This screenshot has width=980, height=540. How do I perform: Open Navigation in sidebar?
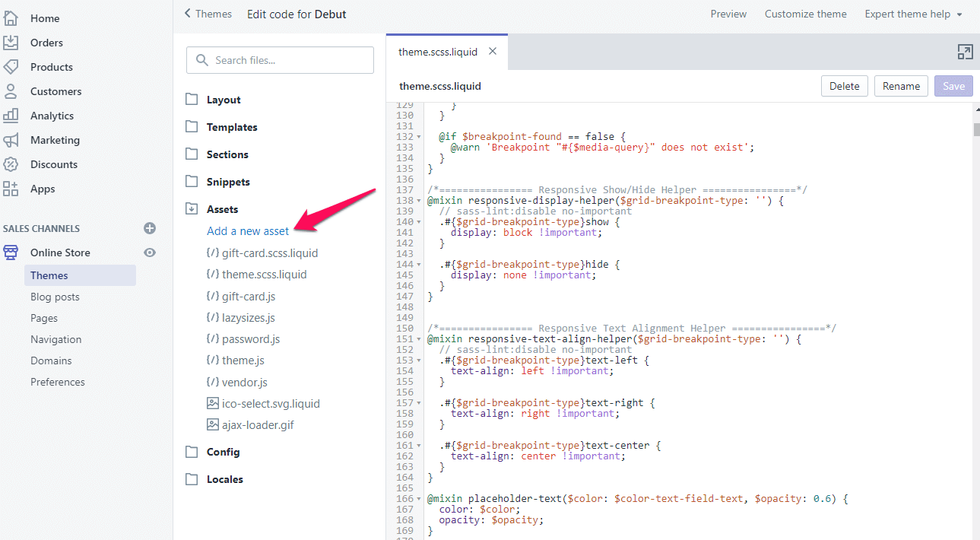click(56, 339)
